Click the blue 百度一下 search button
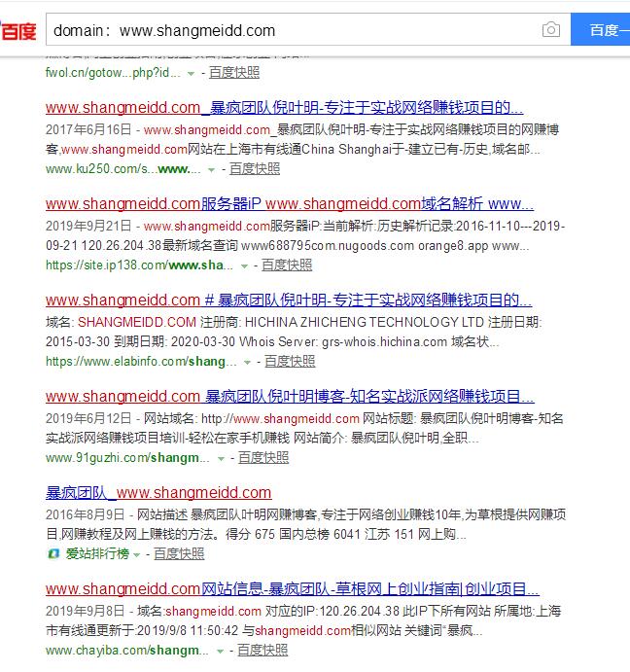This screenshot has height=672, width=630. point(601,29)
